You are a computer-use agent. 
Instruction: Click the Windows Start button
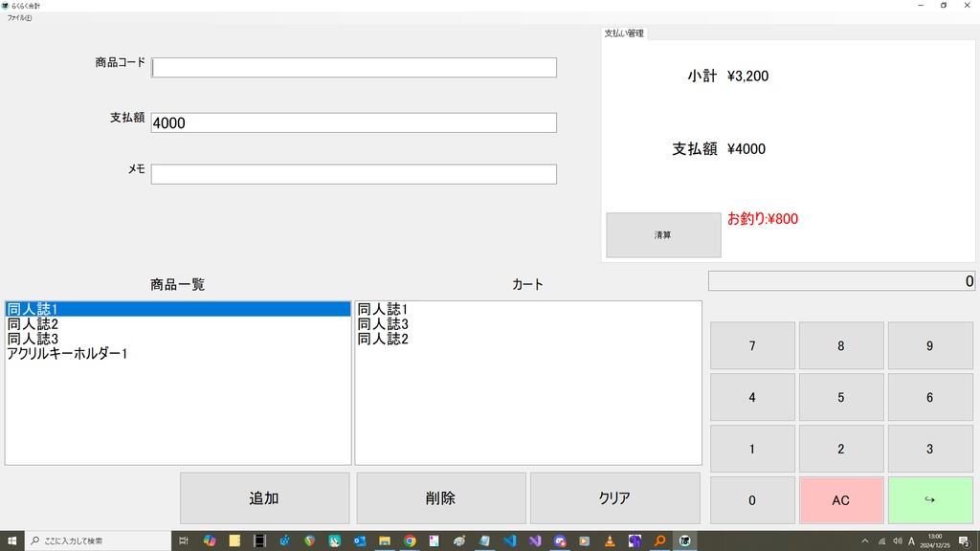coord(11,541)
